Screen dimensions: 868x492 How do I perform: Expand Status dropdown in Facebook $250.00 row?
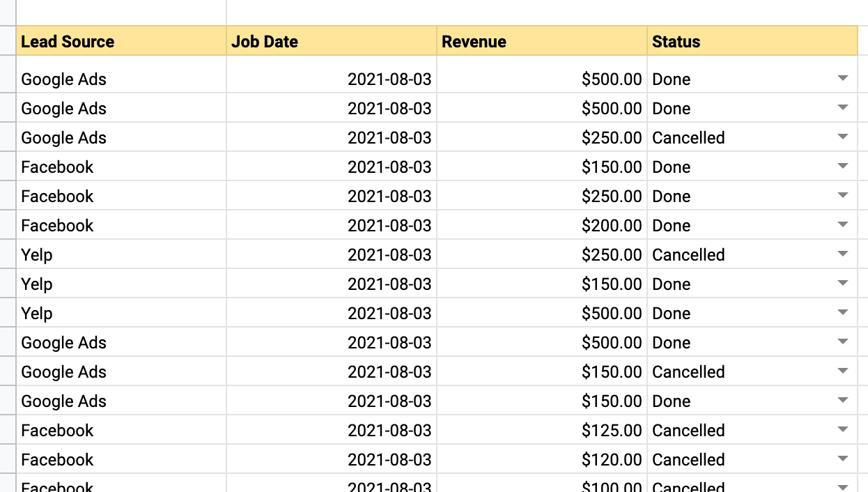843,195
